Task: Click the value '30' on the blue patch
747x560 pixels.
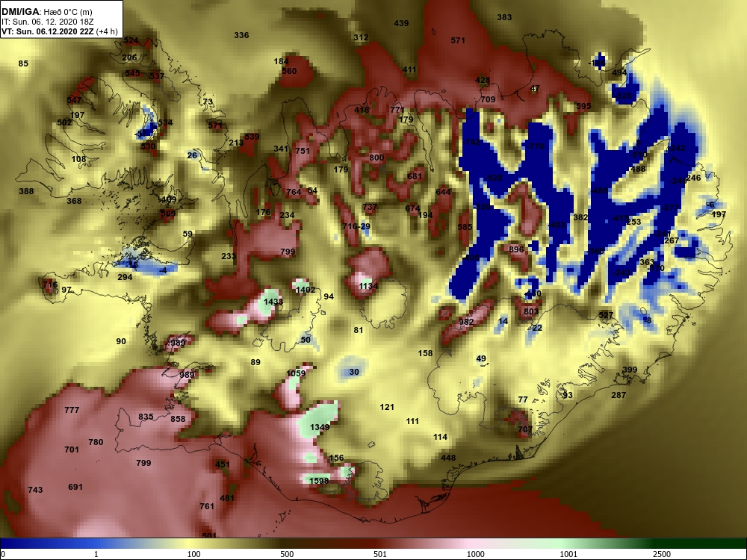Action: 354,373
